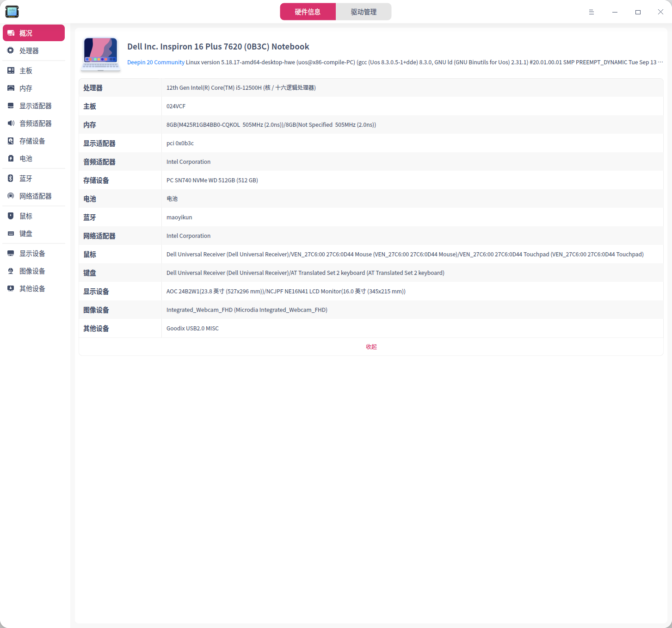Click the Overview (概况) sidebar icon
Screen dimensions: 672x628
click(11, 33)
